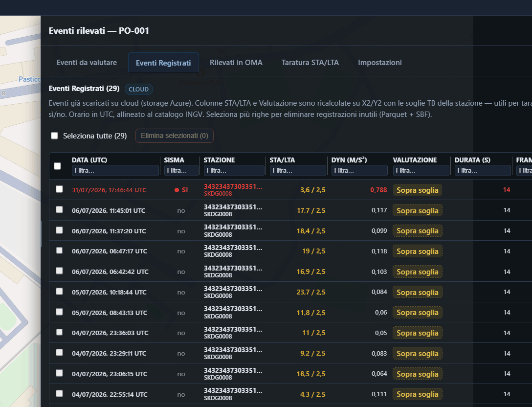Click Sopra soglia badge on 05/07/2026, 10:18:44 row
532x407 pixels.
[417, 292]
